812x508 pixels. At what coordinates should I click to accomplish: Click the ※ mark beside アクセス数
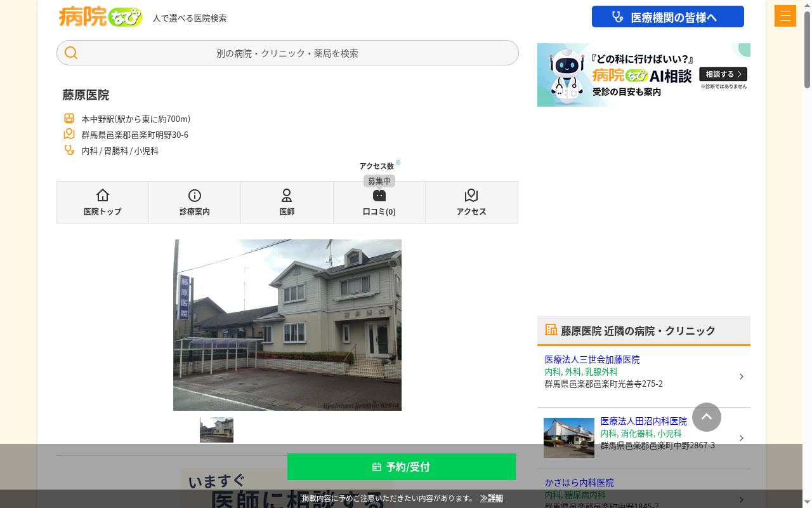coord(398,163)
